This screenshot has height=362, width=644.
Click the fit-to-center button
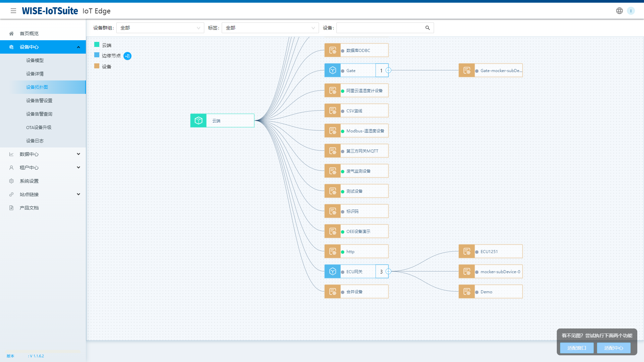pyautogui.click(x=613, y=348)
